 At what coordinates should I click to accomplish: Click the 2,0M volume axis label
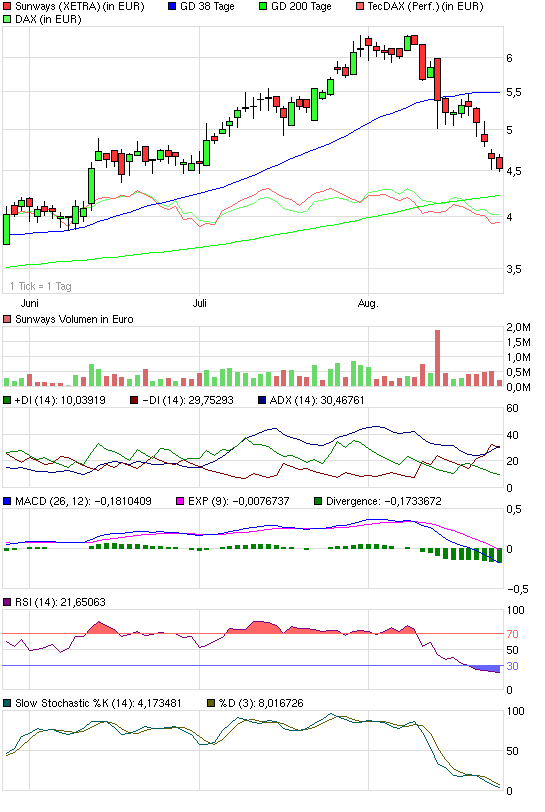[519, 327]
